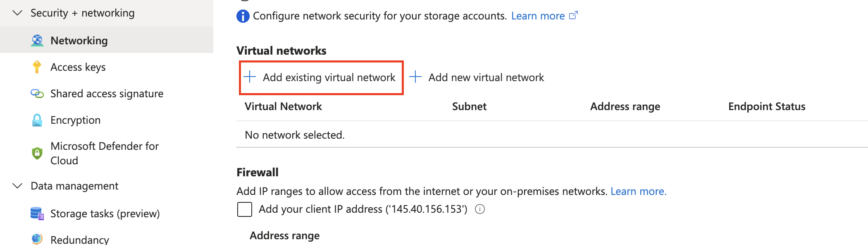Image resolution: width=868 pixels, height=245 pixels.
Task: Click the Redundancy globe icon
Action: click(x=37, y=239)
